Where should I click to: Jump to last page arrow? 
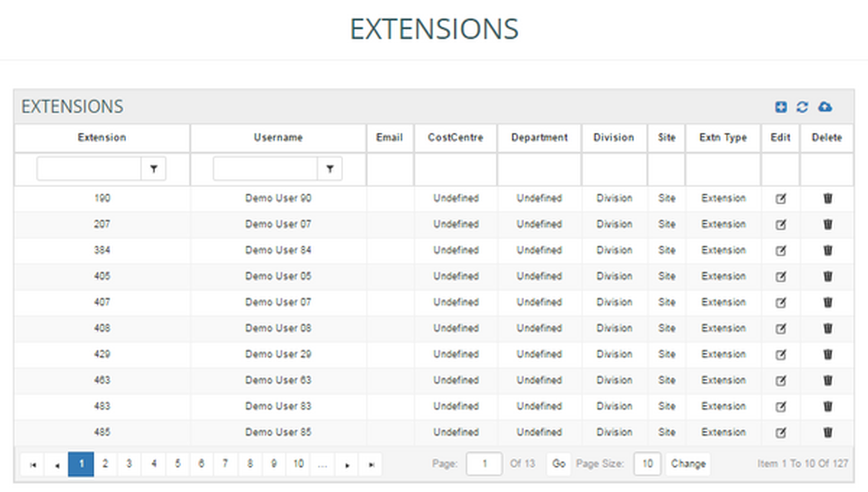(371, 465)
